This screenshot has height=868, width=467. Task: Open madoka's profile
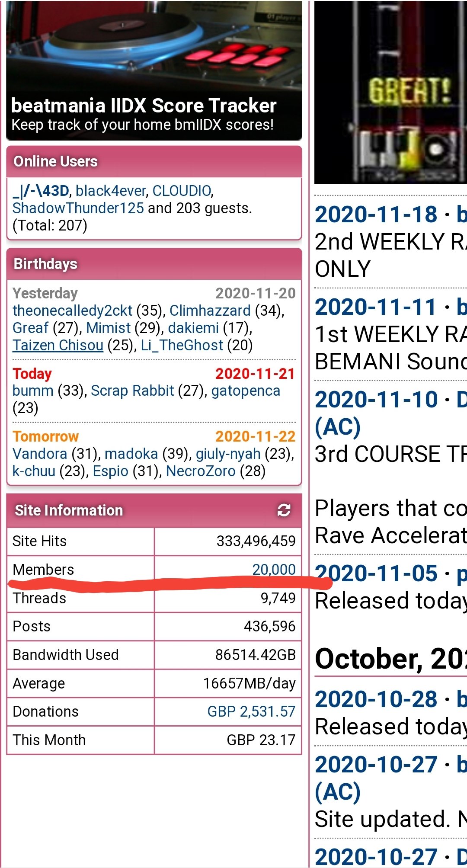pos(131,454)
